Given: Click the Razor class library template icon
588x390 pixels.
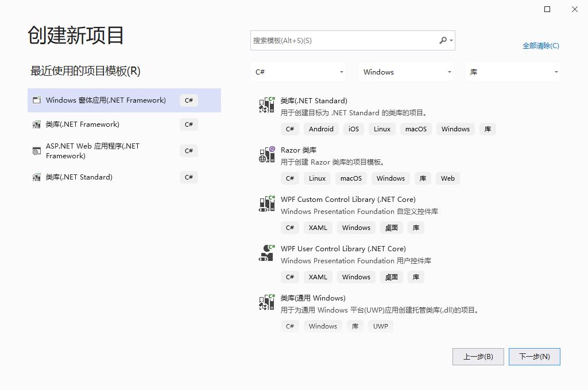Looking at the screenshot, I should tap(266, 154).
